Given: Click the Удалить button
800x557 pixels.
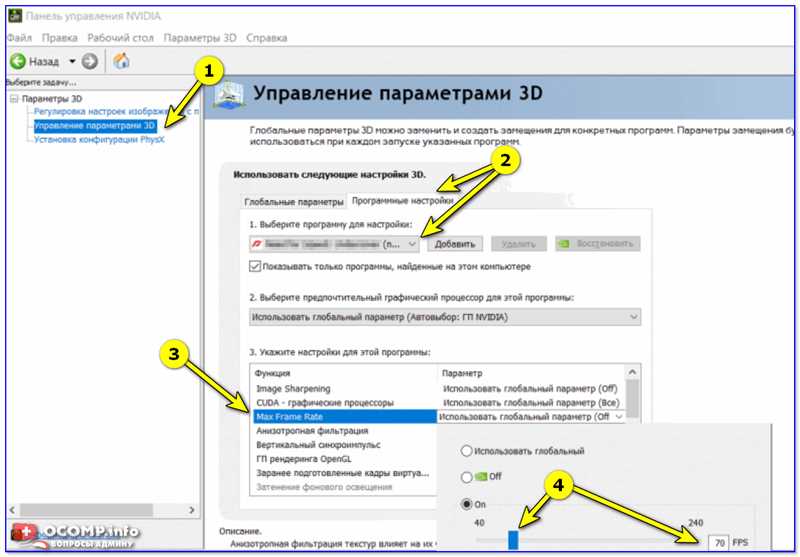Looking at the screenshot, I should coord(518,244).
